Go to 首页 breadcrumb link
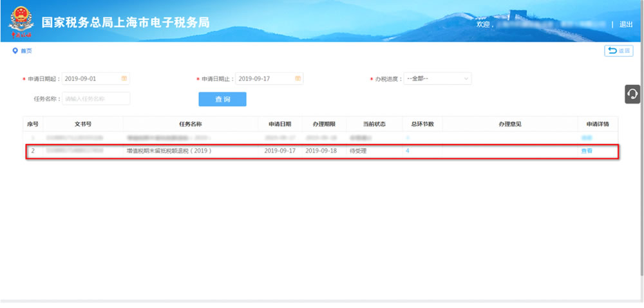The height and width of the screenshot is (308, 644). click(x=26, y=51)
